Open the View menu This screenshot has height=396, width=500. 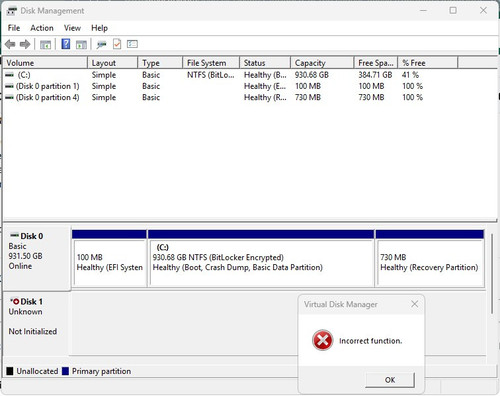(x=72, y=28)
